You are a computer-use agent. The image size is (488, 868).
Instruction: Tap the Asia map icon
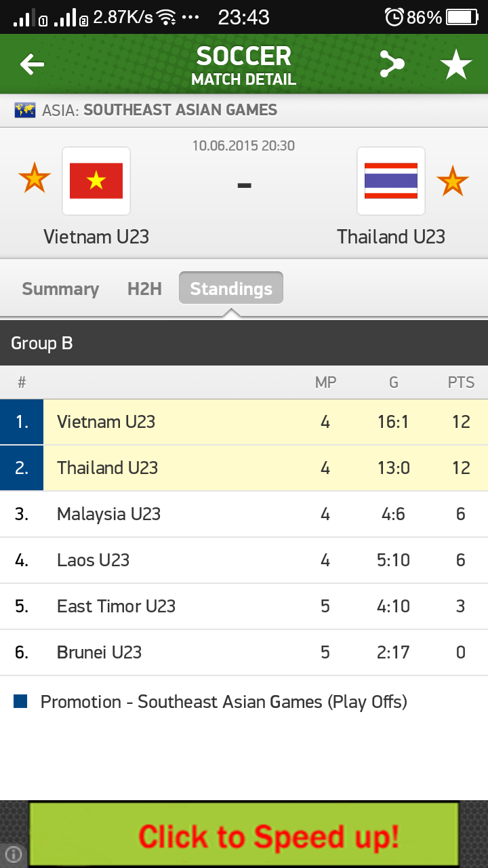[x=25, y=110]
